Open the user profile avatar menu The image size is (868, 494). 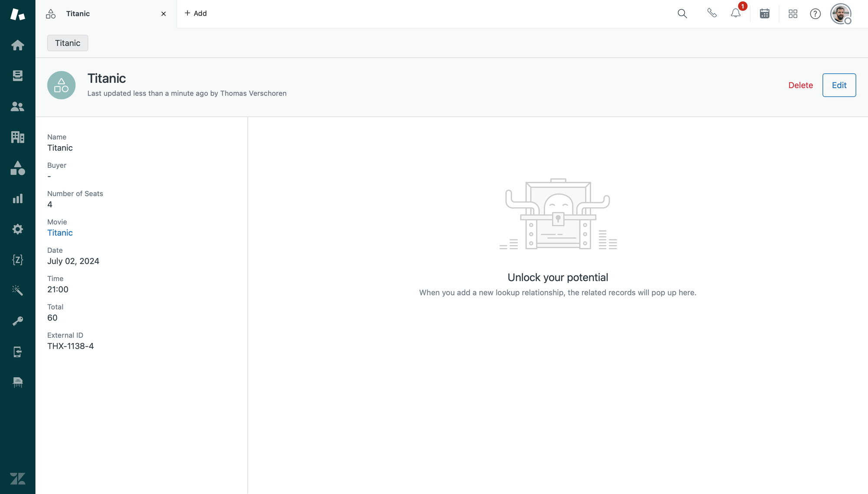[841, 14]
